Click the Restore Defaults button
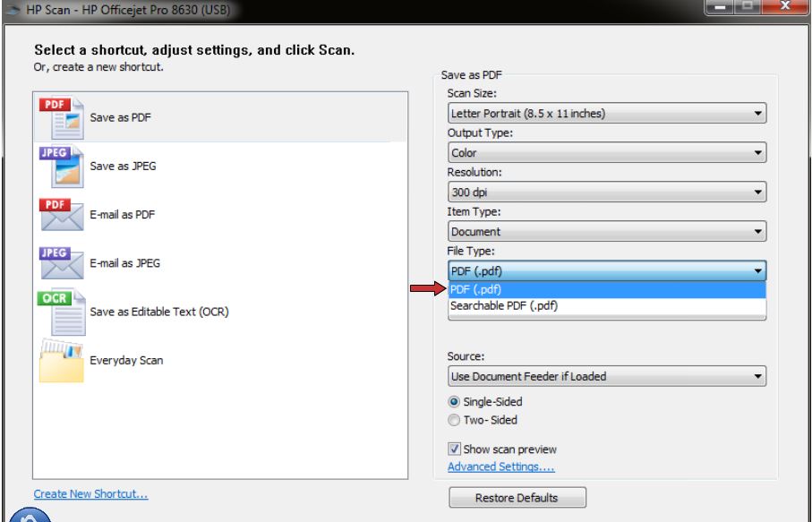 517,498
